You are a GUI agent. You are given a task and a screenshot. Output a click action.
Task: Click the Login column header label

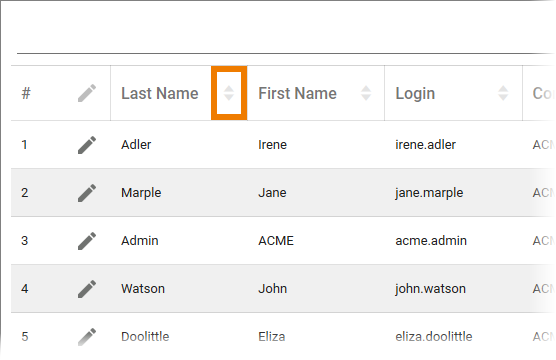415,94
